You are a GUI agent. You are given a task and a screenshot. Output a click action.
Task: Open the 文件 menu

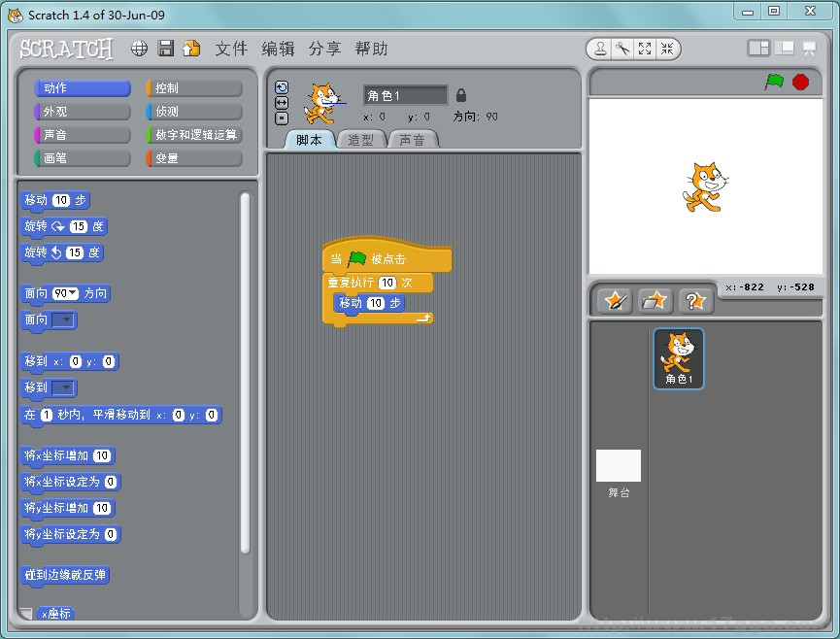(x=231, y=49)
